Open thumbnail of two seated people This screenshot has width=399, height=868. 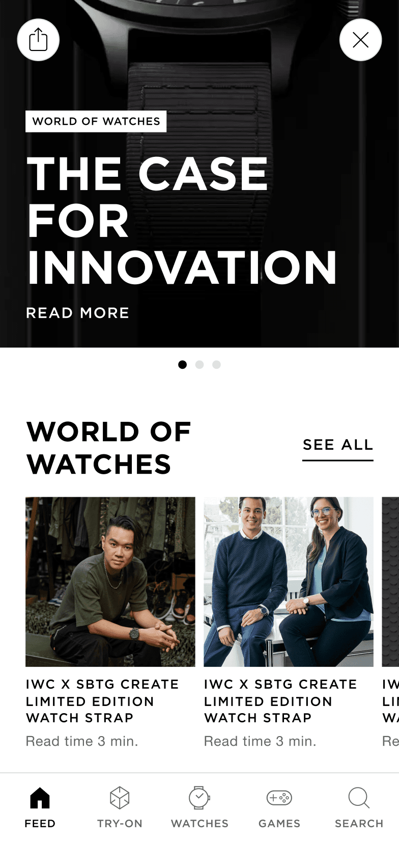[289, 582]
